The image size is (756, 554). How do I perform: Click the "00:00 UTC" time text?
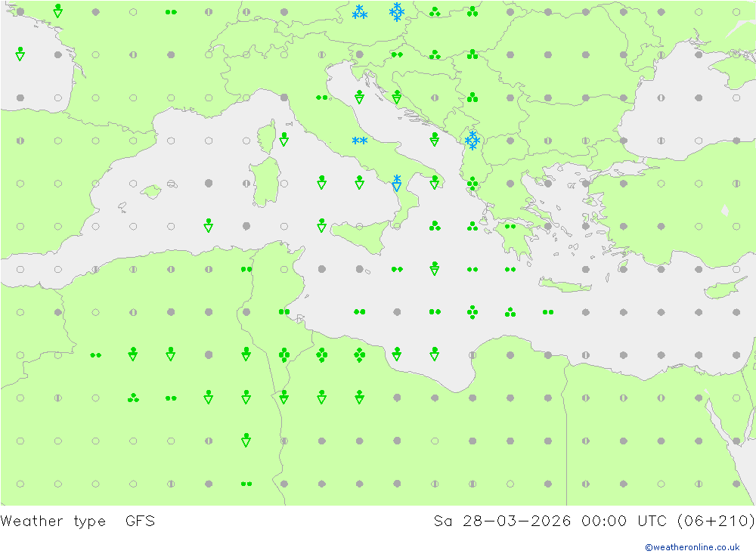pyautogui.click(x=624, y=522)
